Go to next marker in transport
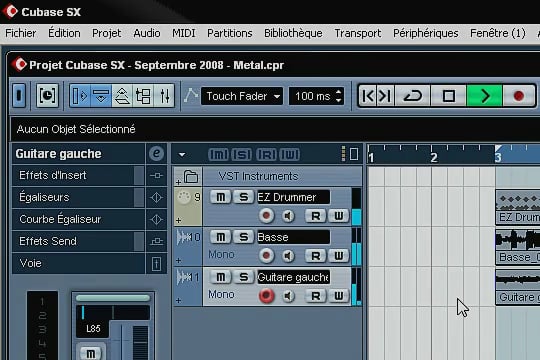Viewport: 540px width, 360px height. [x=385, y=96]
